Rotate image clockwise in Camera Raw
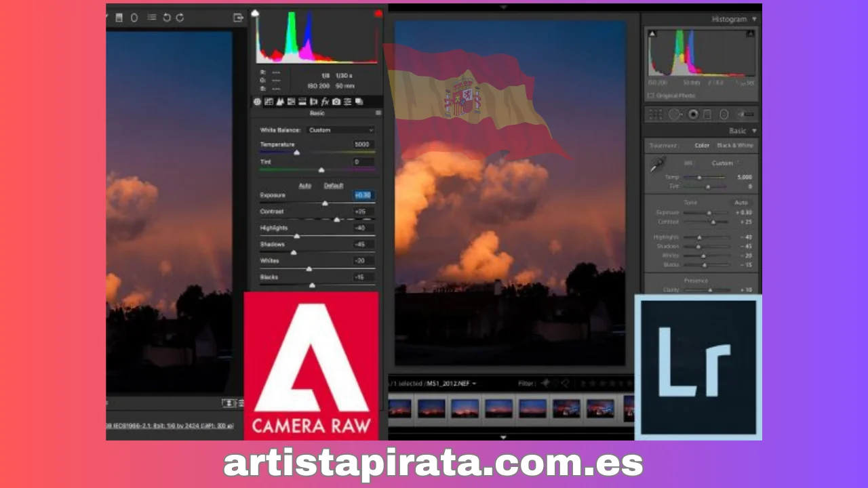Image resolution: width=868 pixels, height=488 pixels. [180, 18]
